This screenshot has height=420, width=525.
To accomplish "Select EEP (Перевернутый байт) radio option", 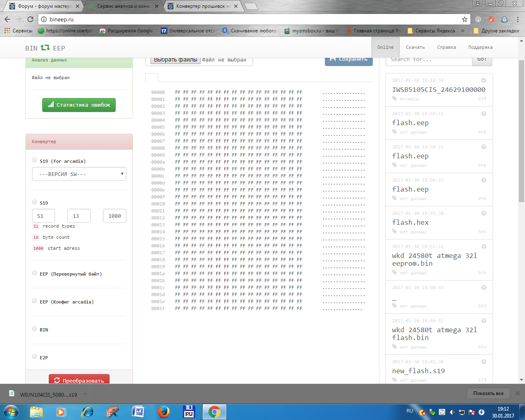I will pos(34,273).
